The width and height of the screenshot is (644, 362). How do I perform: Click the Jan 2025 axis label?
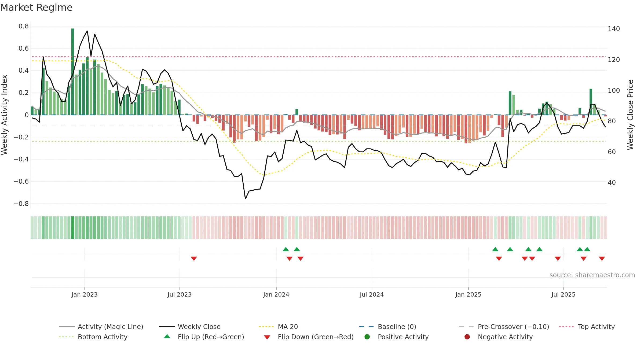pyautogui.click(x=468, y=295)
